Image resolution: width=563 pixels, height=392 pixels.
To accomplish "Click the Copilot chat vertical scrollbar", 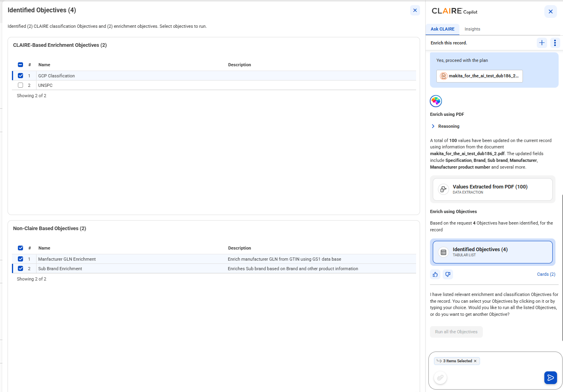I will [562, 268].
